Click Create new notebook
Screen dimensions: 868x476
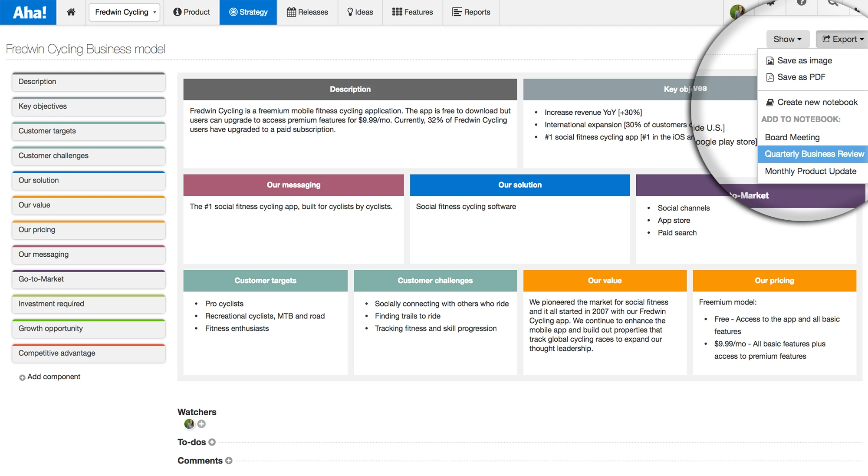817,102
